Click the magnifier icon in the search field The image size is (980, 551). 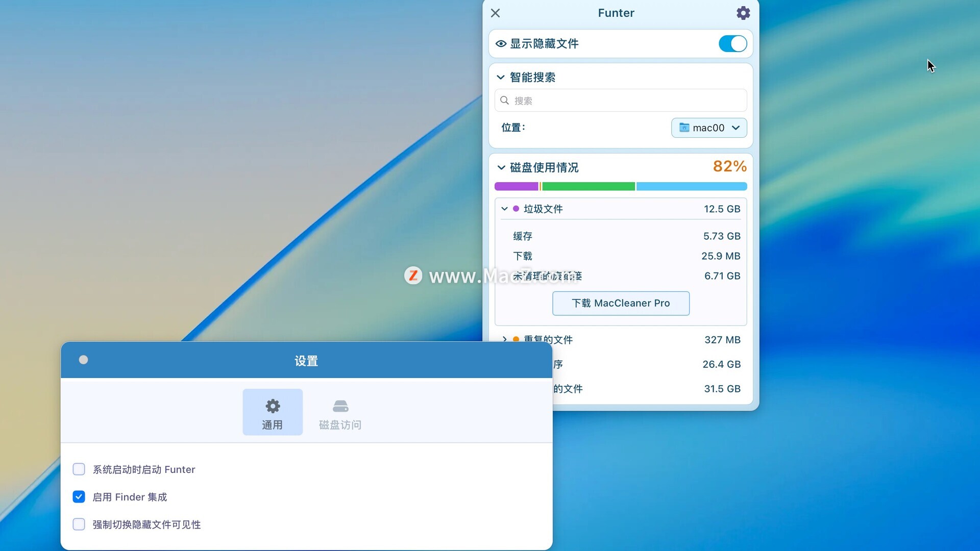tap(504, 101)
